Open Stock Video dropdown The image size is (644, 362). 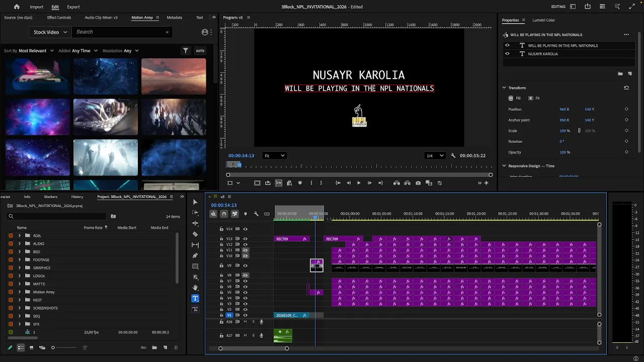[50, 32]
